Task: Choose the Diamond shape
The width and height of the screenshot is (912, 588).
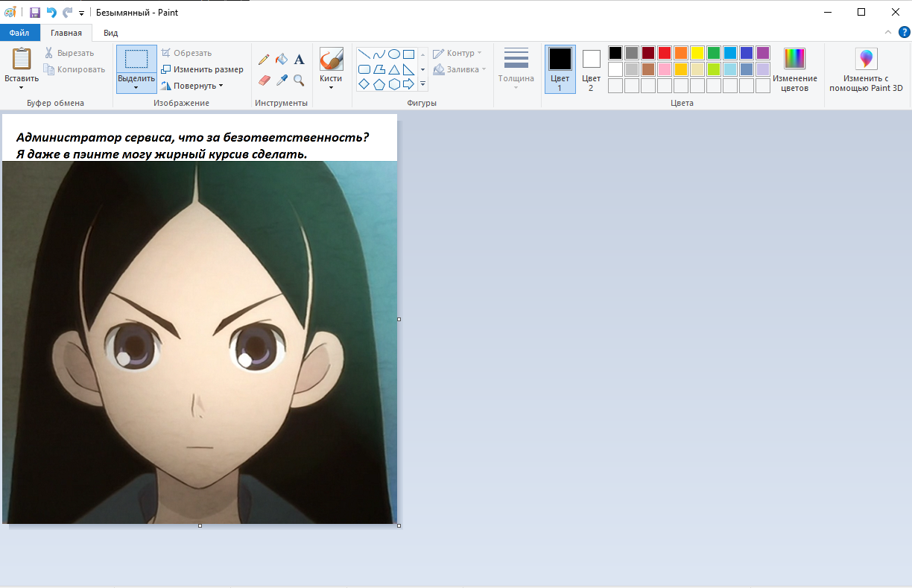Action: pyautogui.click(x=364, y=84)
